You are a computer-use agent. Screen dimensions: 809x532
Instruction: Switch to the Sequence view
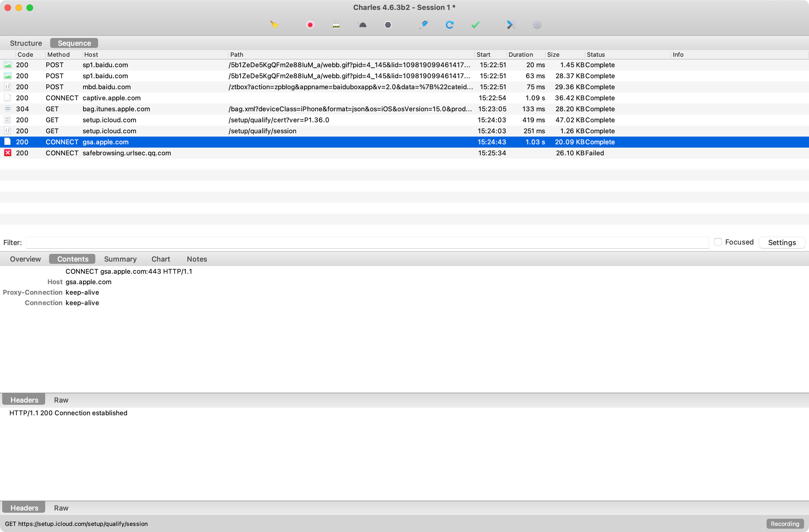74,43
